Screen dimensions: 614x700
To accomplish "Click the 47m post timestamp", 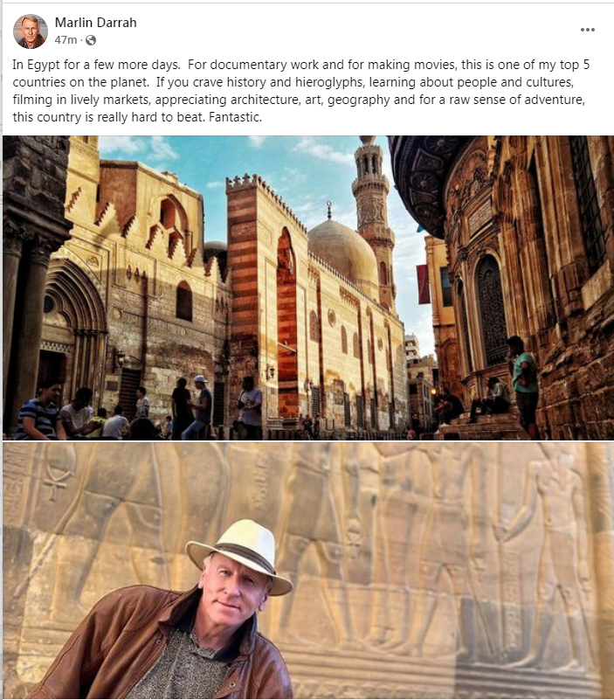I will click(66, 40).
